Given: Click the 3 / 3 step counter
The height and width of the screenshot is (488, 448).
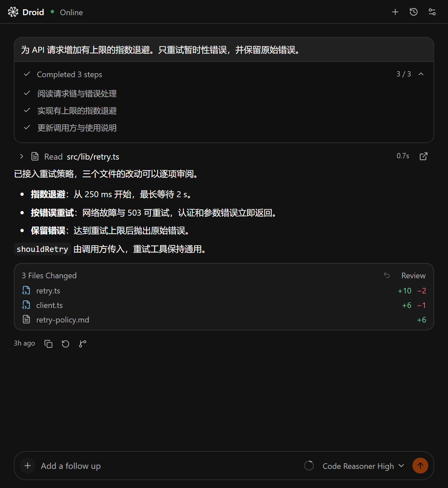Looking at the screenshot, I should point(404,74).
